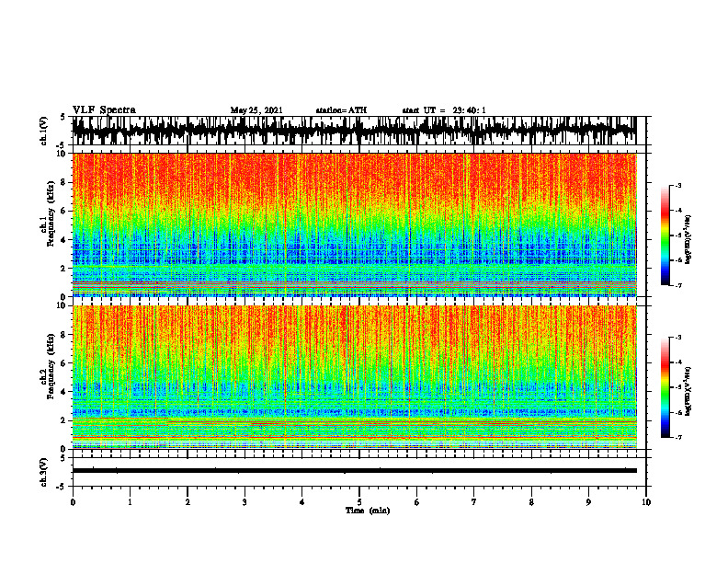Click the "VLF Spectra" title text
The image size is (728, 563).
pos(104,110)
